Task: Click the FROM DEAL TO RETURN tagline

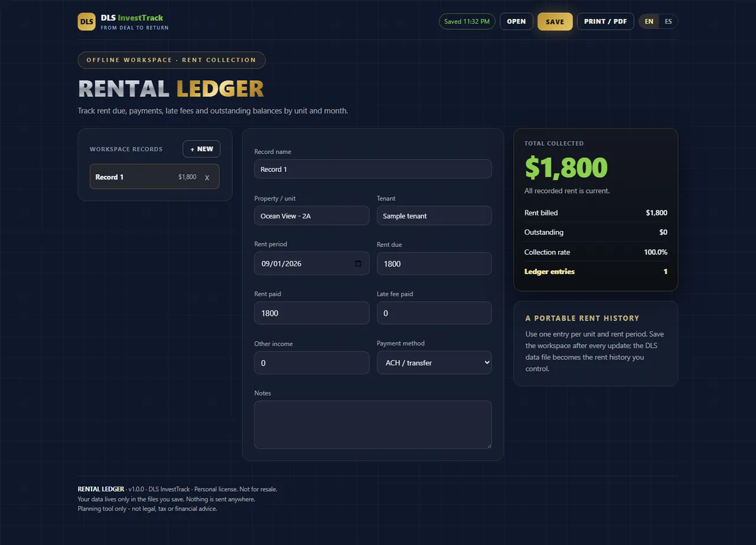Action: pyautogui.click(x=135, y=28)
